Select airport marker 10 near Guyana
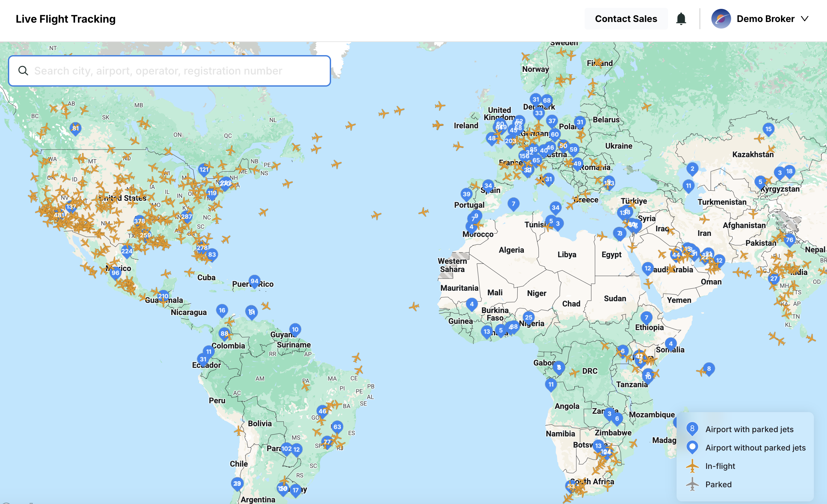Viewport: 827px width, 504px height. coord(295,330)
